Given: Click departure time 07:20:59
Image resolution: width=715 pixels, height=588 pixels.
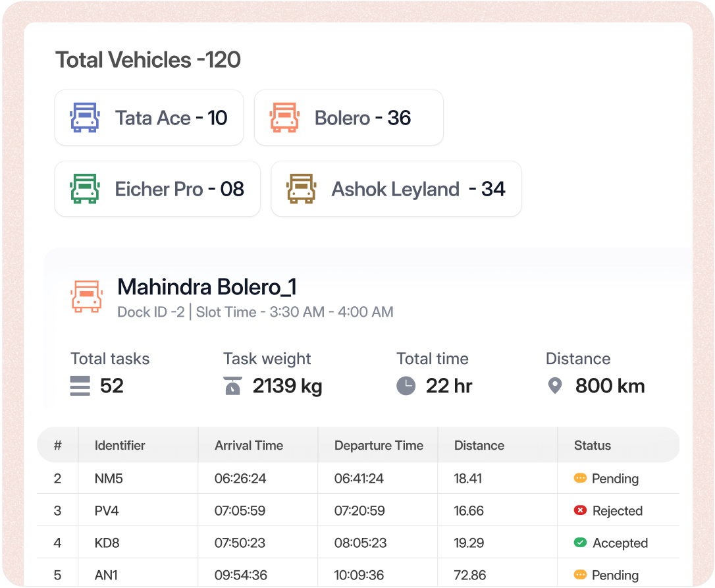Looking at the screenshot, I should pyautogui.click(x=359, y=510).
